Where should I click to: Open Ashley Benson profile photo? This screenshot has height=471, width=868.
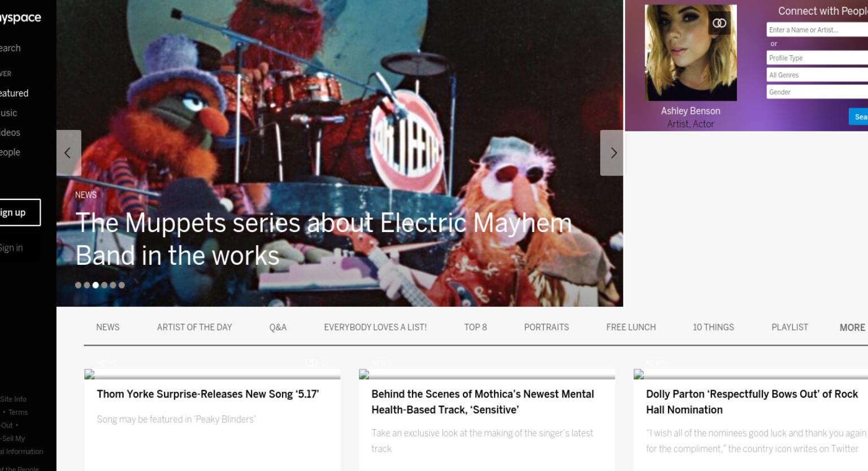click(x=691, y=53)
